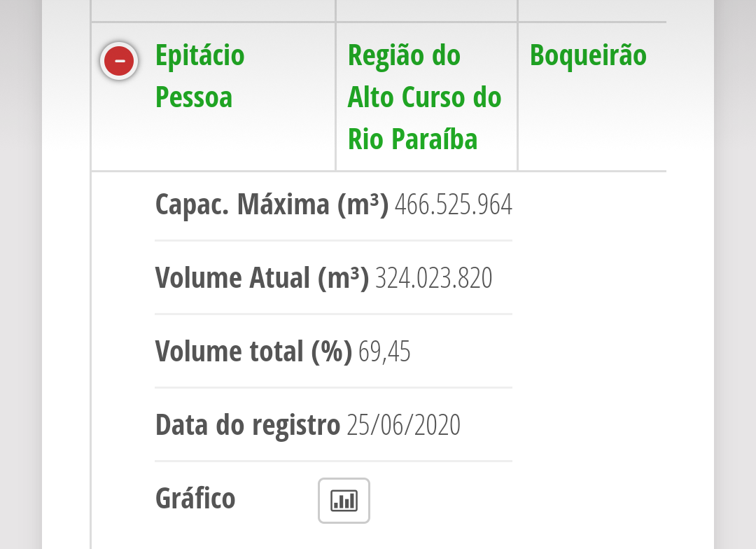Click the empty header cell above Epitácio Pessoa
The image size is (756, 549).
point(213,11)
